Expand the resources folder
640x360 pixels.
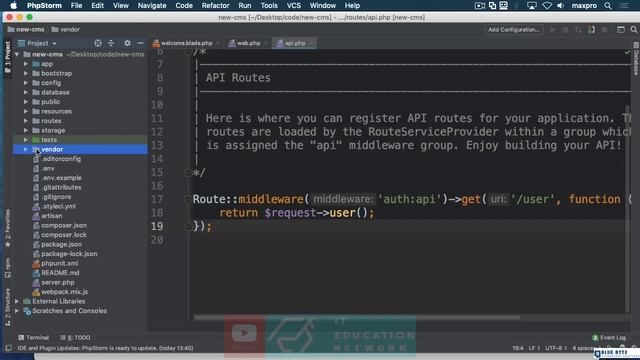pyautogui.click(x=26, y=111)
